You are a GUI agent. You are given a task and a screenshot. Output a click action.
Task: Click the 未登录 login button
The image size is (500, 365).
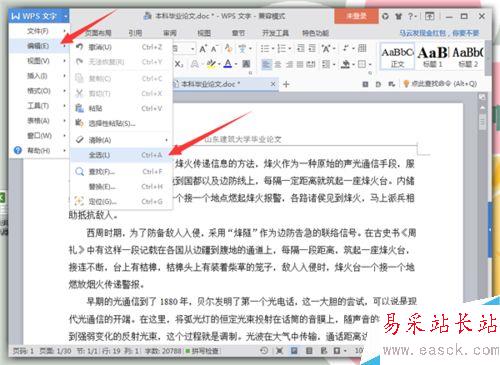tap(356, 16)
